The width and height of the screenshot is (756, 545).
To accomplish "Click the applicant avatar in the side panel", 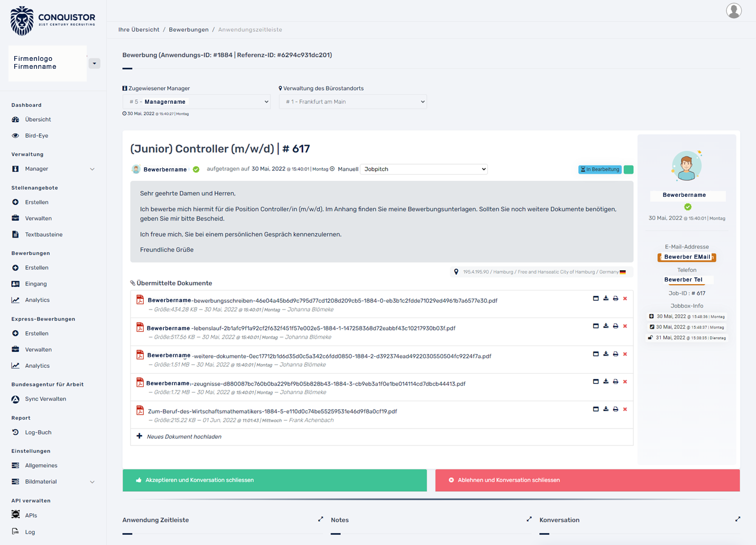I will click(687, 166).
